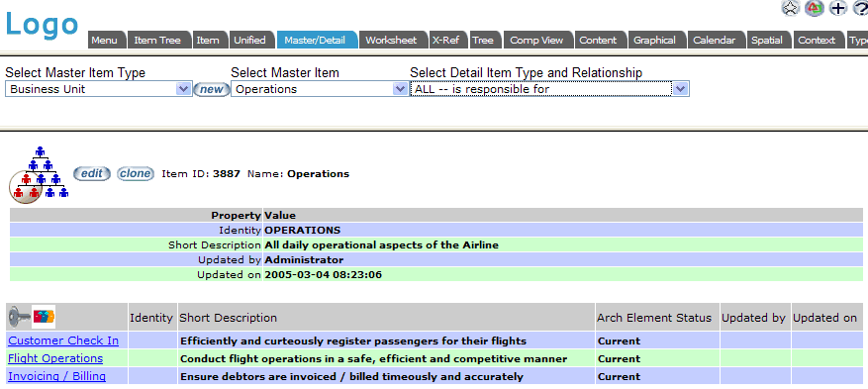
Task: Open help via the question mark icon
Action: tap(861, 8)
